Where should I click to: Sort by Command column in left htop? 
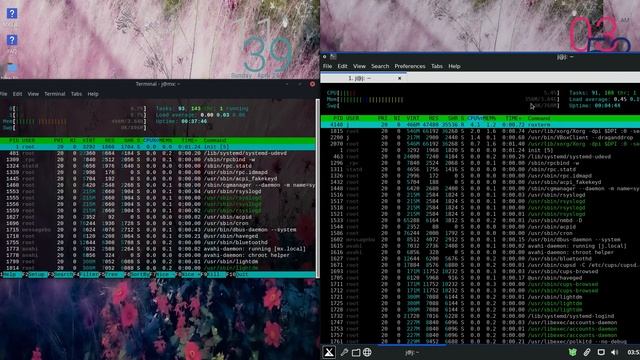[x=215, y=140]
